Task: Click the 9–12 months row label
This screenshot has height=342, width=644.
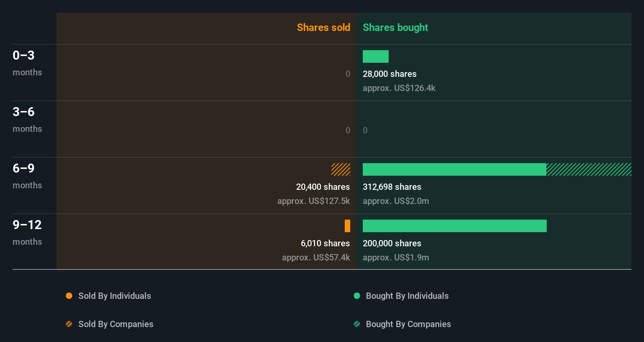Action: coord(27,232)
